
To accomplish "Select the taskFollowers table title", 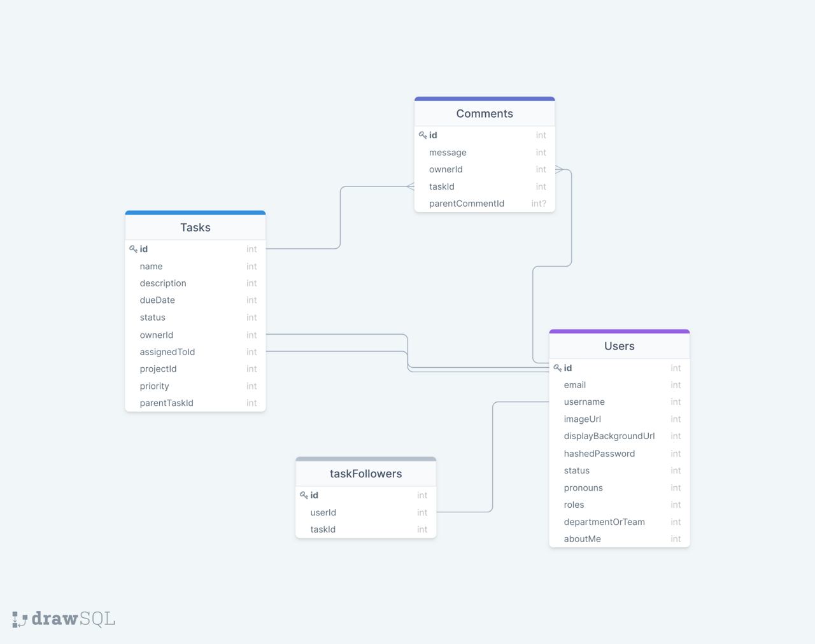I will pyautogui.click(x=365, y=474).
